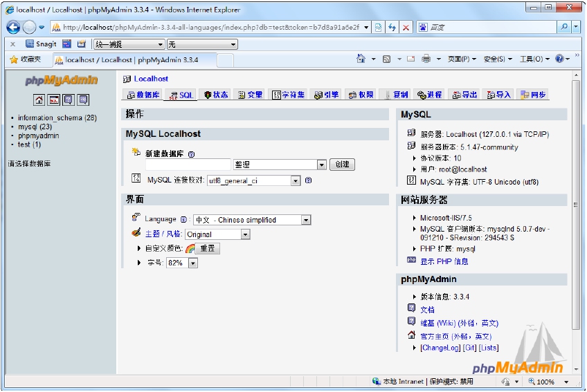Click the 创建 button
Image resolution: width=587 pixels, height=392 pixels.
pyautogui.click(x=342, y=165)
